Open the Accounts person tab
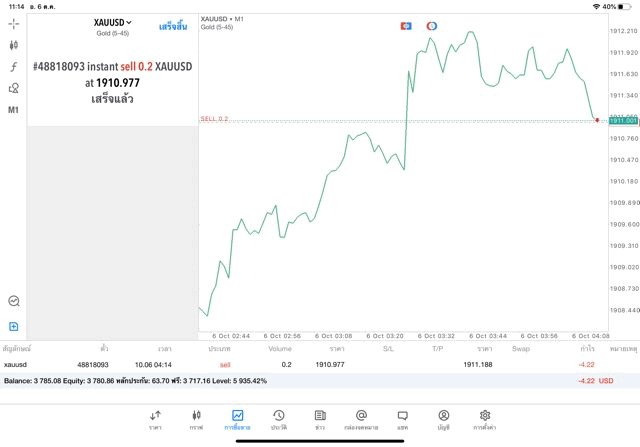This screenshot has height=447, width=640. click(x=443, y=419)
